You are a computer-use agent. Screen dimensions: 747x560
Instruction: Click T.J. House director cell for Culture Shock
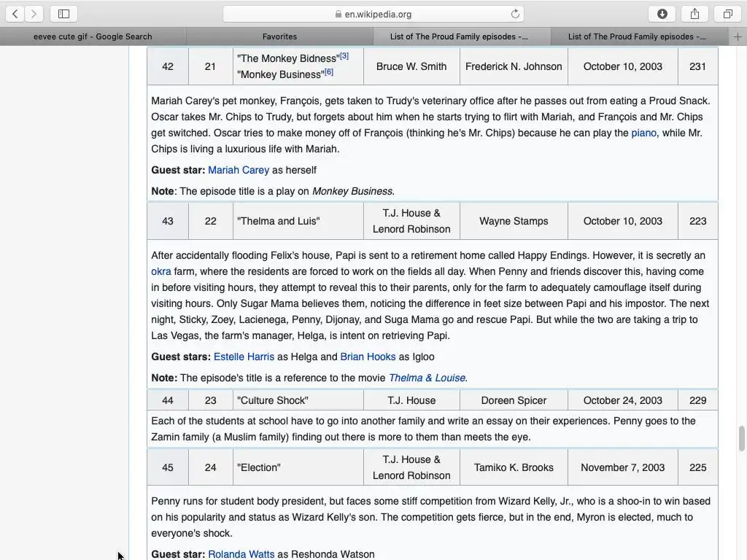pyautogui.click(x=411, y=400)
